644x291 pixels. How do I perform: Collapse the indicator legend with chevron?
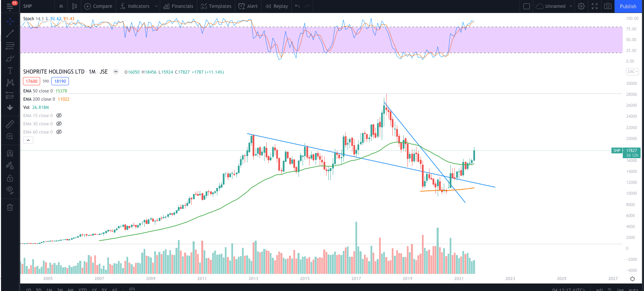(28, 140)
